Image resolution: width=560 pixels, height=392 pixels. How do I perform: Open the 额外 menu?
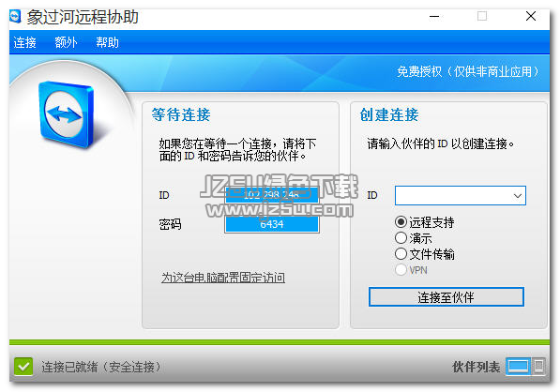66,42
